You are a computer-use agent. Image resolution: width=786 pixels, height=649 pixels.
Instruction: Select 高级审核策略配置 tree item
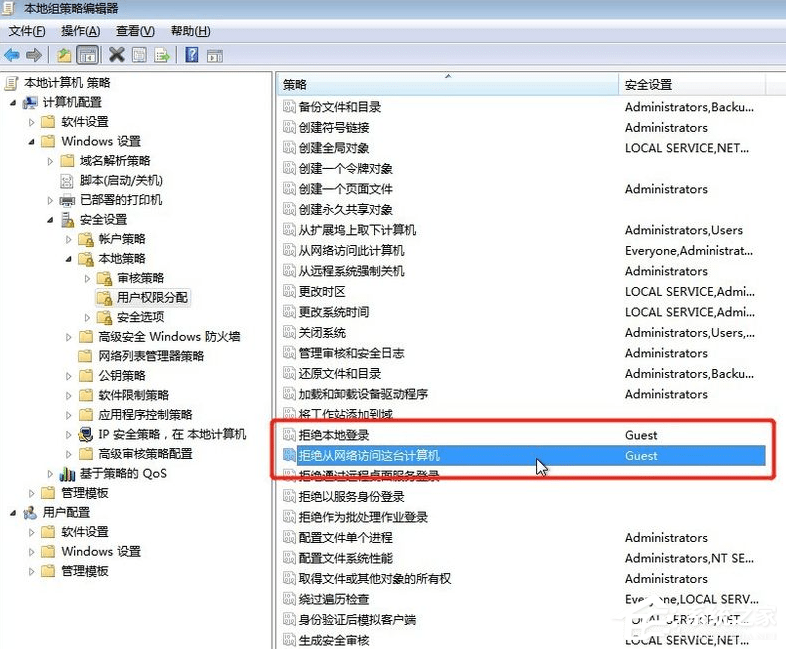pyautogui.click(x=145, y=454)
